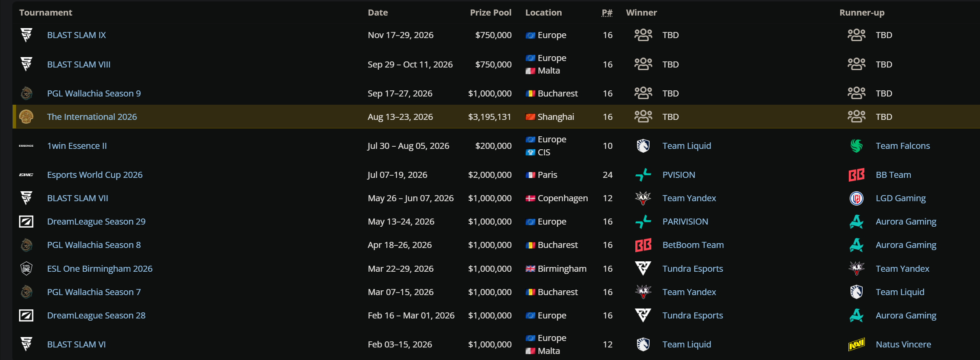Open Team Liquid link in BLAST SLAM VI row
This screenshot has width=980, height=360.
[x=687, y=344]
